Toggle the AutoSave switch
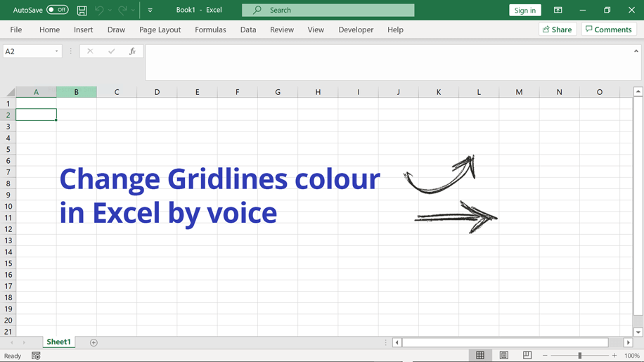 point(57,10)
